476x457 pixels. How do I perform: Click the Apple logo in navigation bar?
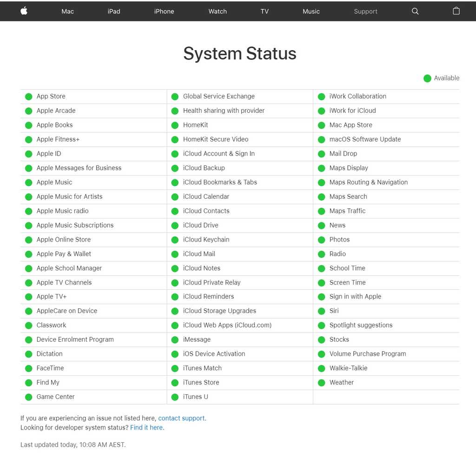(x=23, y=11)
